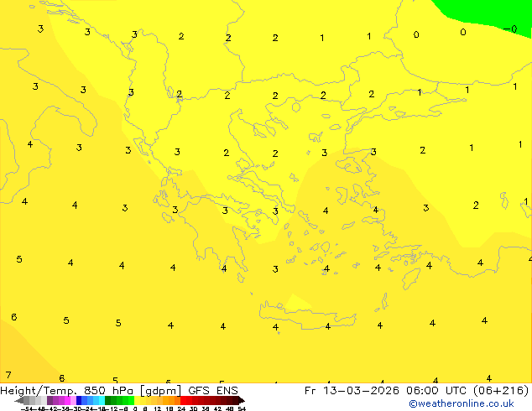Click the "850 hPa" level label
The image size is (532, 411).
pyautogui.click(x=108, y=390)
